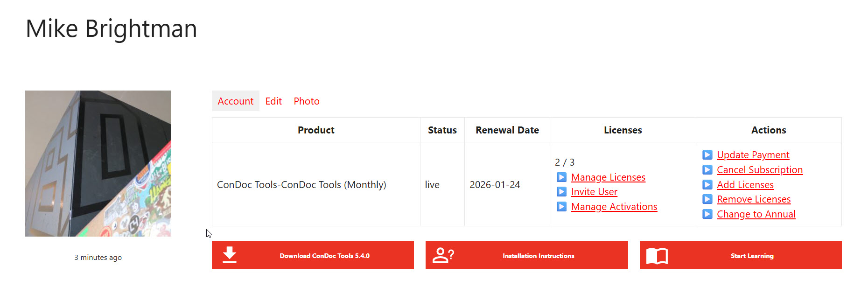Click the Actions column header
This screenshot has width=868, height=294.
pyautogui.click(x=769, y=130)
